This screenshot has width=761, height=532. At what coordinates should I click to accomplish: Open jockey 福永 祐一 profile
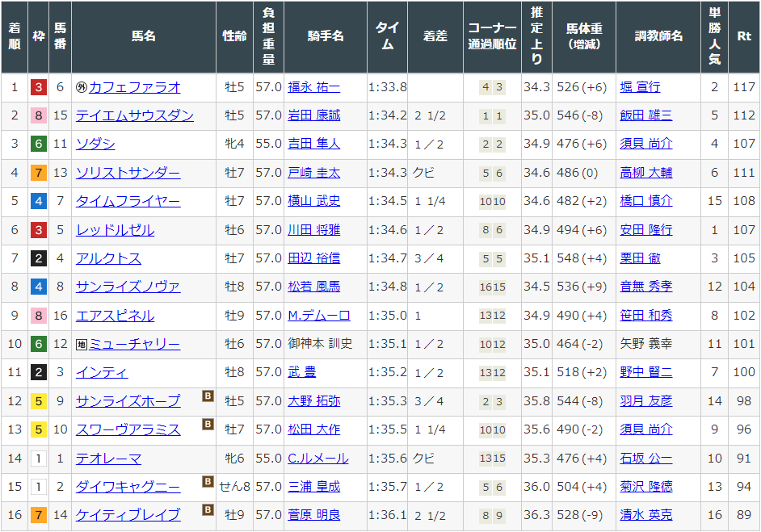coord(314,87)
